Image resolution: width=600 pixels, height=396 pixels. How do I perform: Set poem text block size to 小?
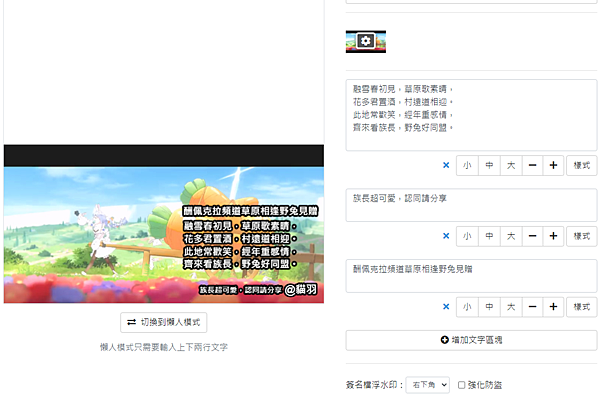click(x=467, y=166)
